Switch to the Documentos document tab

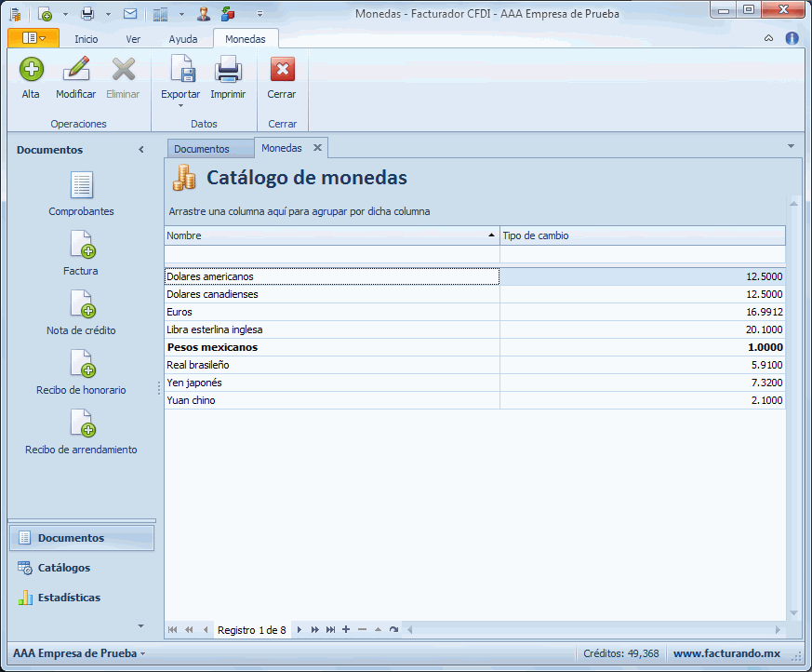(x=202, y=149)
